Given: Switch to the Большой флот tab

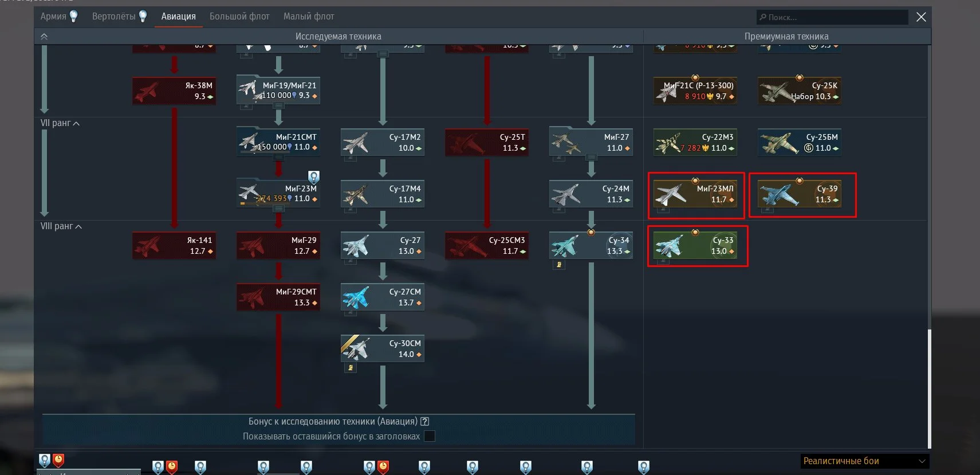Looking at the screenshot, I should coord(239,17).
